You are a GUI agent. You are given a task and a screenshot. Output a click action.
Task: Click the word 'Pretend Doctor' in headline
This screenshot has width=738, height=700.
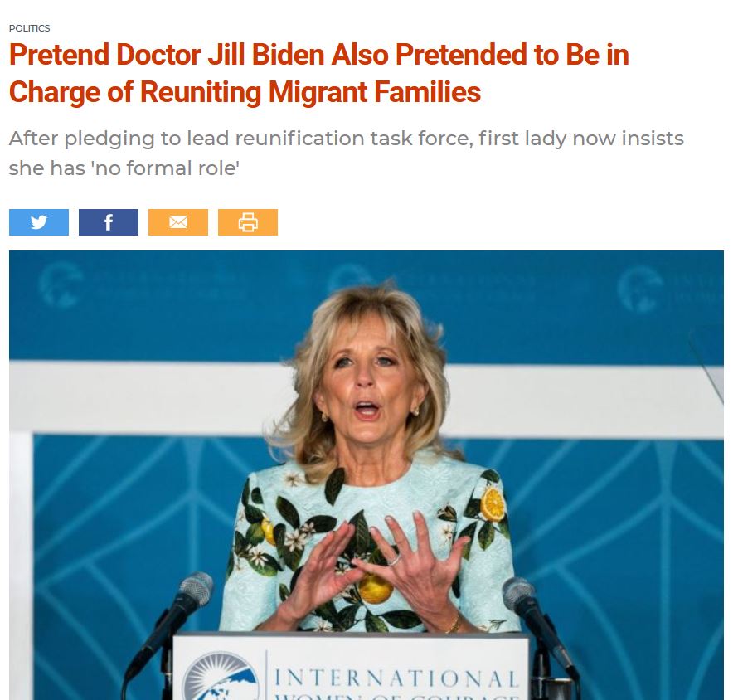(105, 55)
